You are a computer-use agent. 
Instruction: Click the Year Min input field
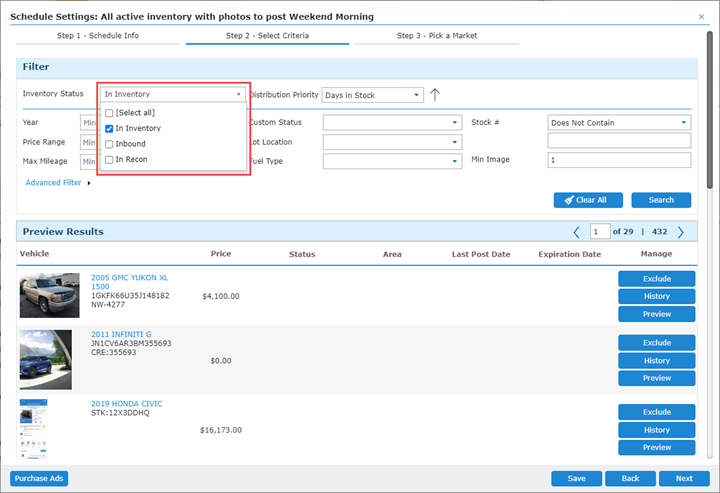coord(88,123)
